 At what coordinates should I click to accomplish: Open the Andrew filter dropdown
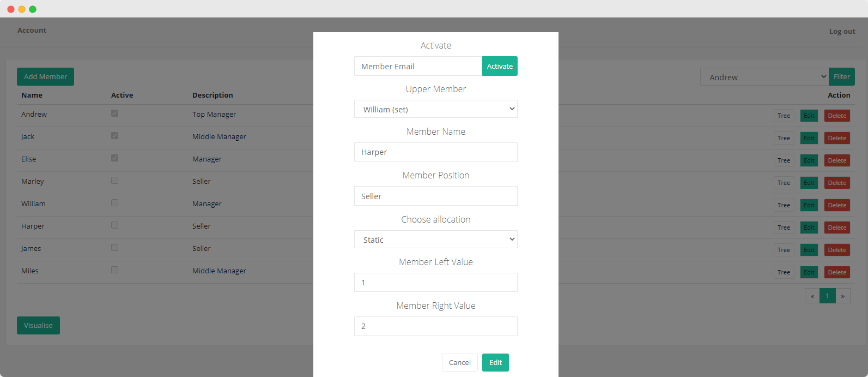(764, 77)
